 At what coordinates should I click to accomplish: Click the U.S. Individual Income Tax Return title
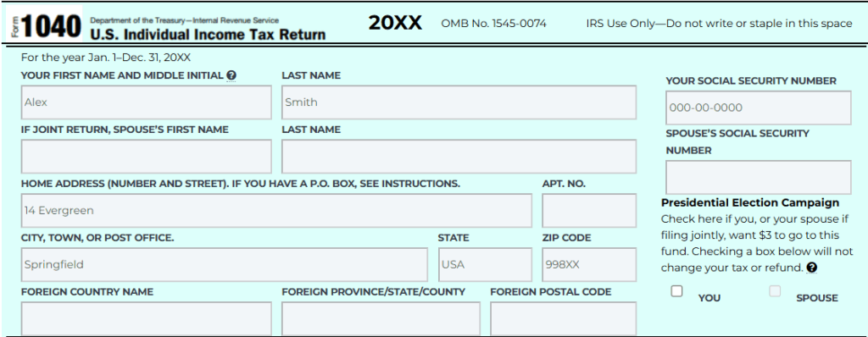click(x=208, y=35)
